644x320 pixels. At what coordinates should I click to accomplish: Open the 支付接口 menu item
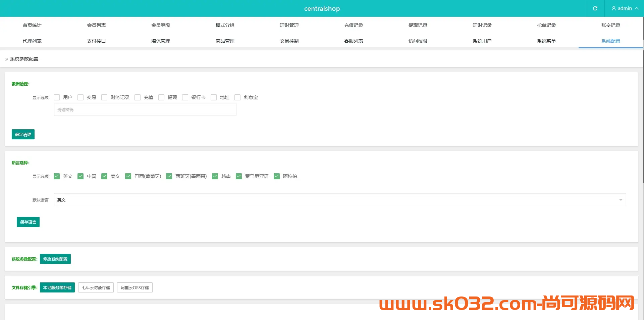[96, 41]
